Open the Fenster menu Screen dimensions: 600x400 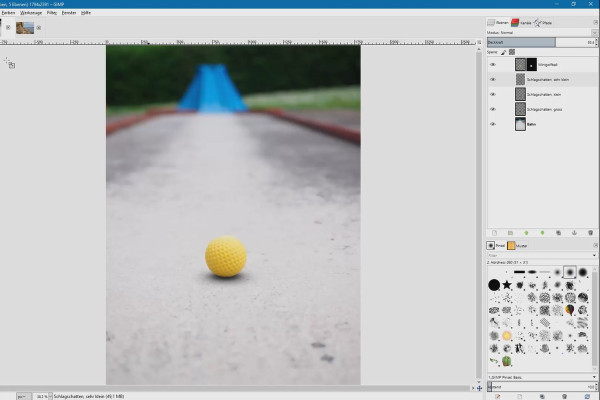69,13
